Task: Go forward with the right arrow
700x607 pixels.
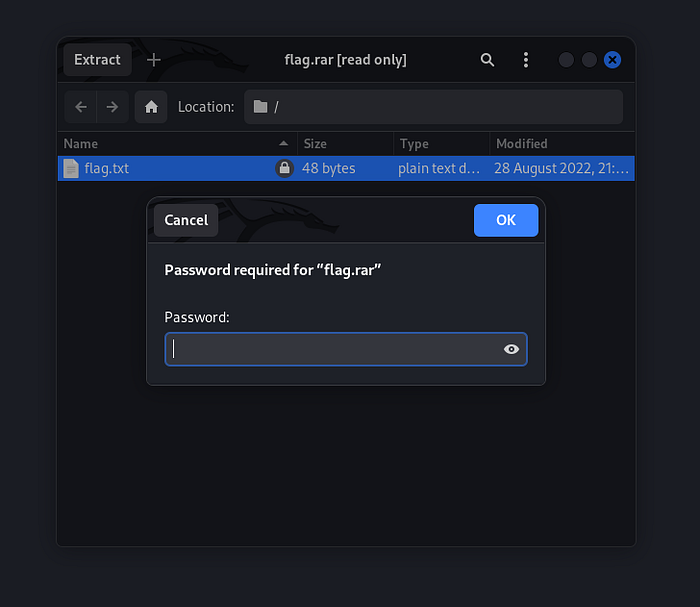Action: pos(112,107)
